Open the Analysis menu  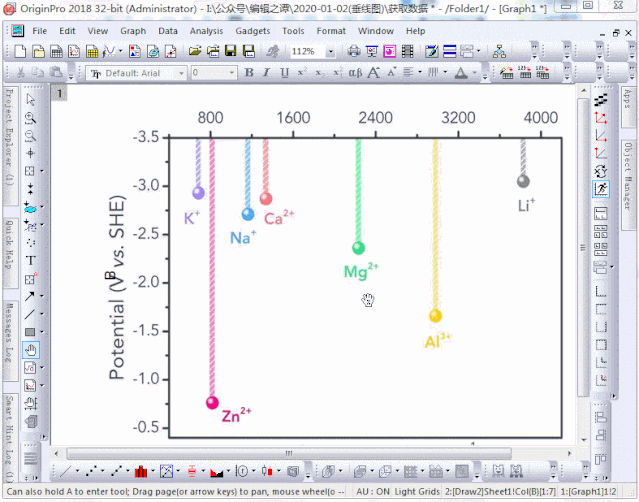[206, 31]
